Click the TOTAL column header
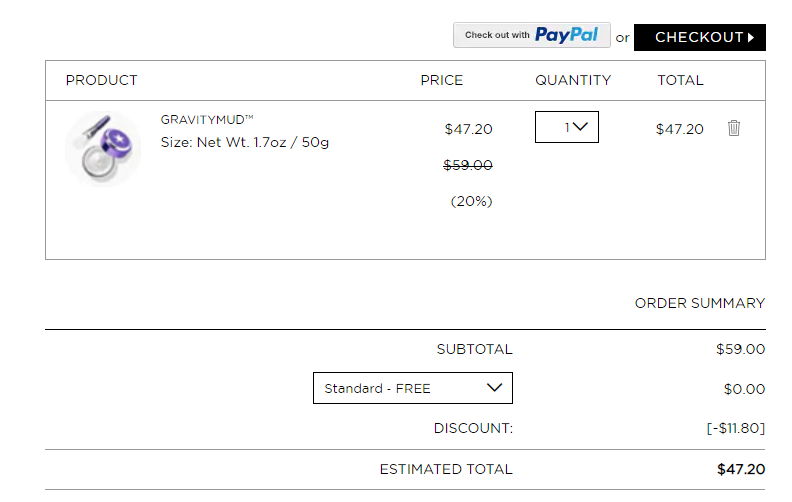Viewport: 792px width, 502px height. tap(680, 80)
